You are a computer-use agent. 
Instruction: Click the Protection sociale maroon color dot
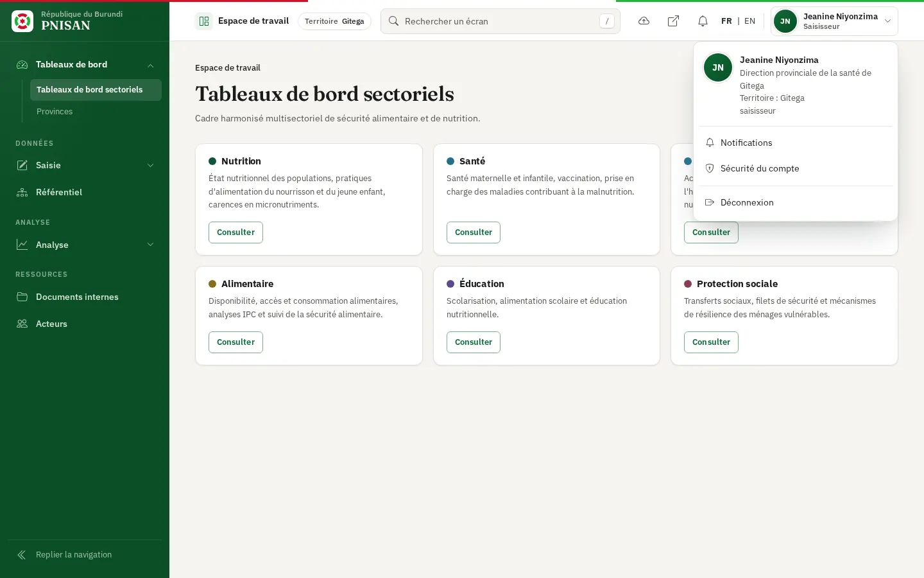(x=688, y=284)
